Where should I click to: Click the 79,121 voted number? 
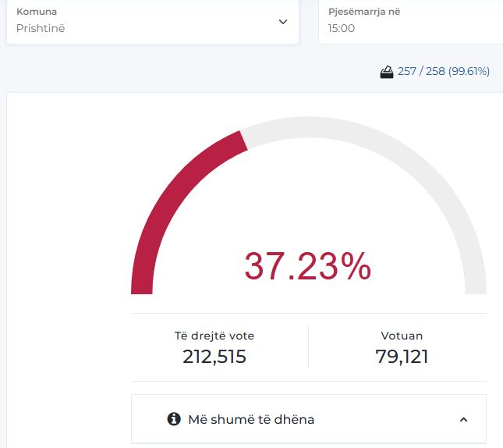tap(402, 357)
